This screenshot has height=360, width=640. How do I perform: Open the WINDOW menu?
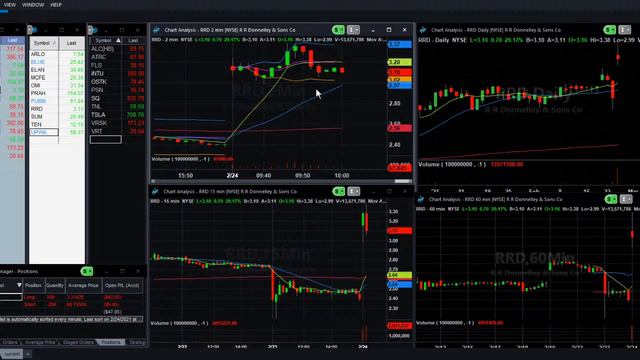(33, 4)
